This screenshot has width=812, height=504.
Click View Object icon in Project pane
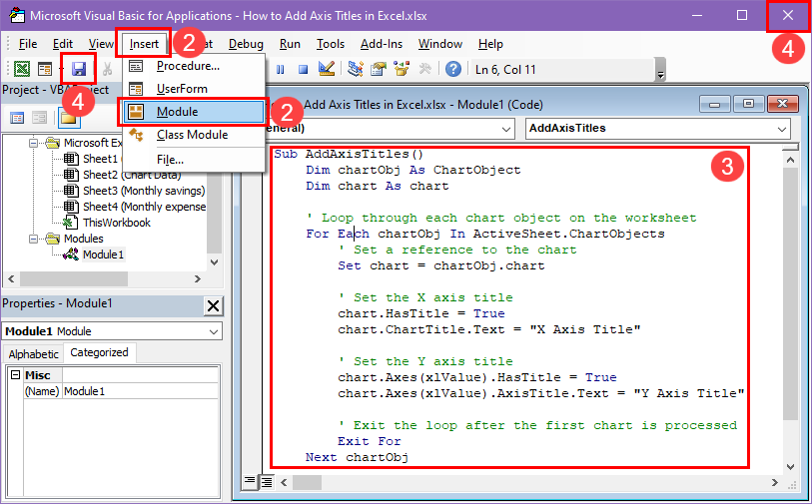coord(39,118)
